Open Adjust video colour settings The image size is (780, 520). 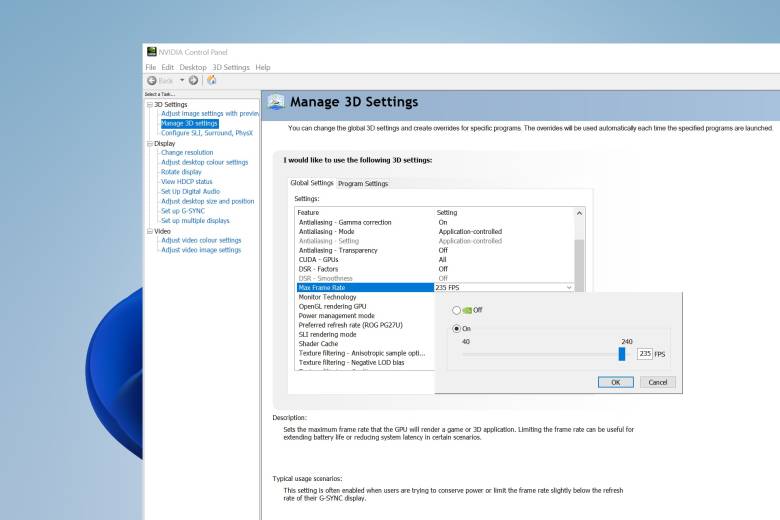coord(201,240)
